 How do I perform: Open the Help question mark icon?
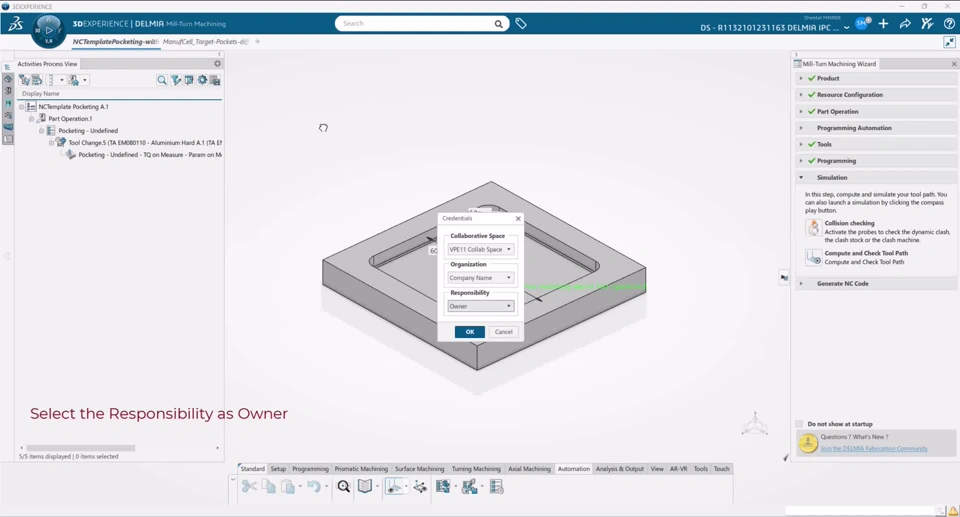pos(949,24)
